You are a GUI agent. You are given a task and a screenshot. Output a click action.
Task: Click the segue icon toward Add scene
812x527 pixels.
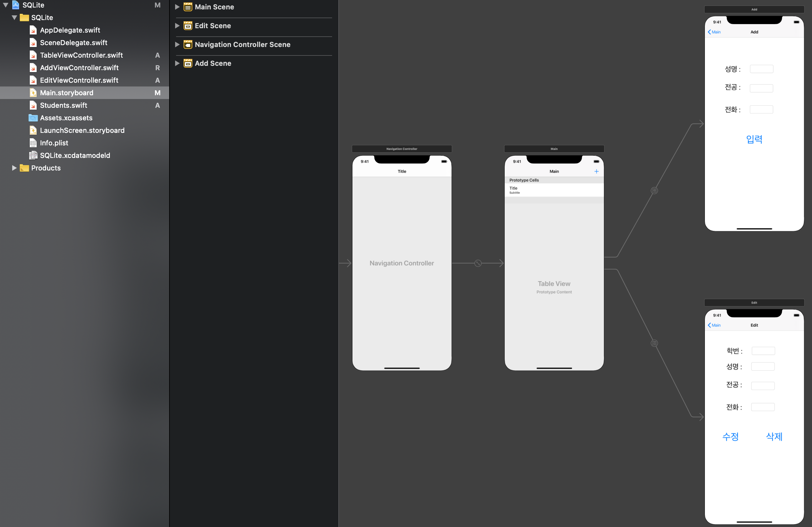[654, 190]
